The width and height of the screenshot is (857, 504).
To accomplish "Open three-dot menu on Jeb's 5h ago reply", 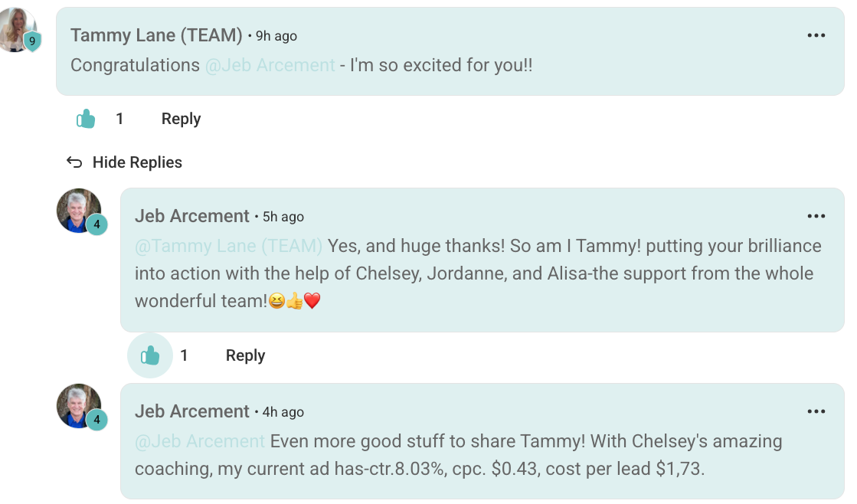I will [816, 217].
